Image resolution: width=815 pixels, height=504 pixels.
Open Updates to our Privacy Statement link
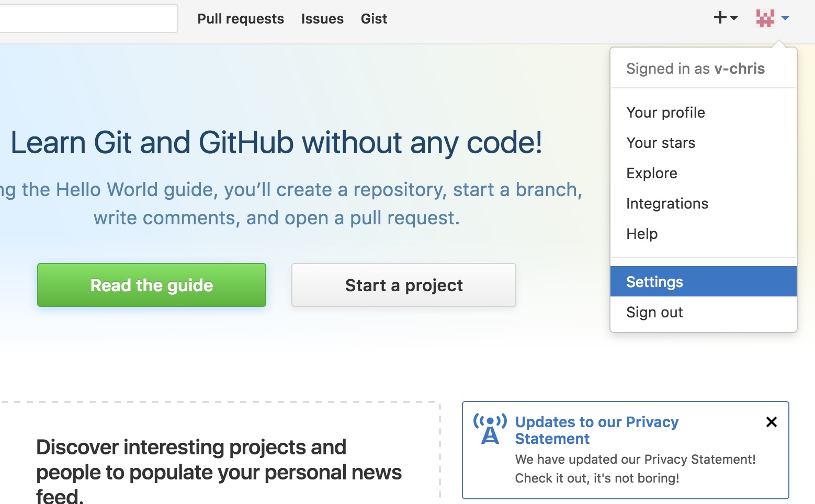[596, 430]
